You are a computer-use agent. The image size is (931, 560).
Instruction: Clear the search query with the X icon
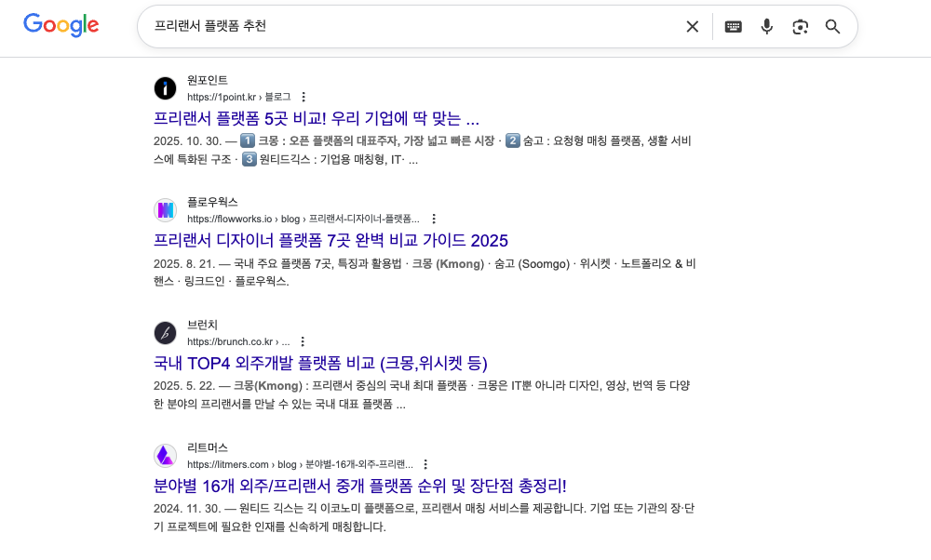[692, 26]
